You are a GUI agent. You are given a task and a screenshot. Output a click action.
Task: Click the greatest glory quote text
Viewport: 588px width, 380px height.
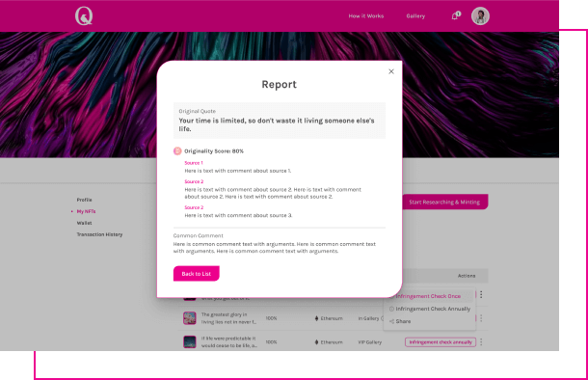(228, 318)
